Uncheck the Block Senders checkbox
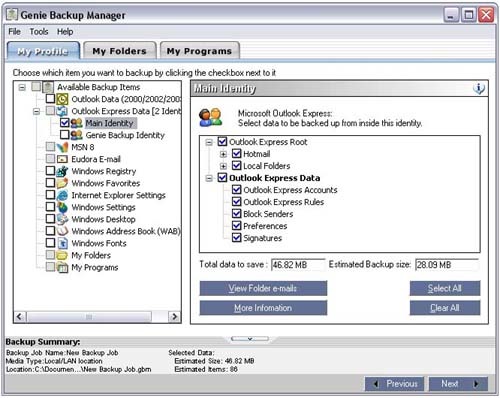Screen dimensions: 500x398 (x=237, y=213)
